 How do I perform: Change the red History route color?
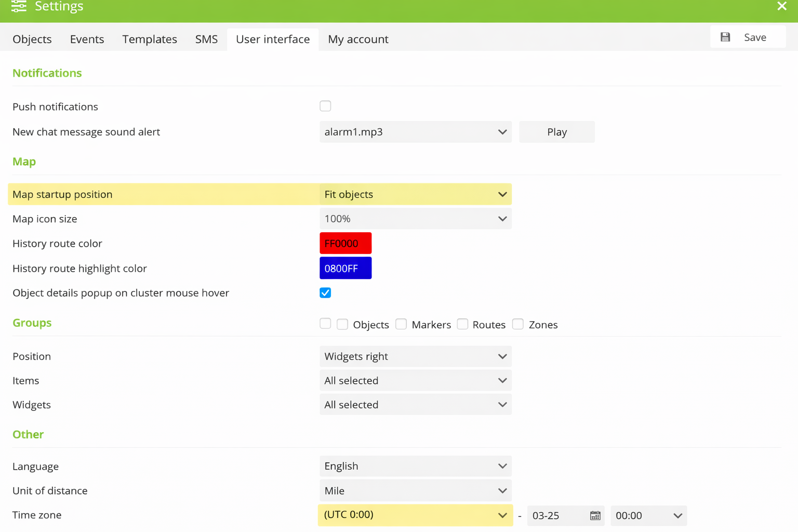[x=345, y=243]
